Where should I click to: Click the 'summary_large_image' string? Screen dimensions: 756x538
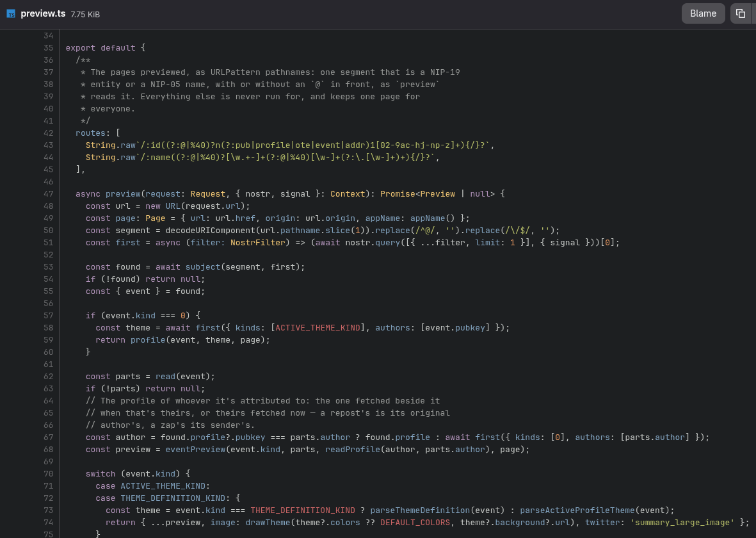click(682, 522)
